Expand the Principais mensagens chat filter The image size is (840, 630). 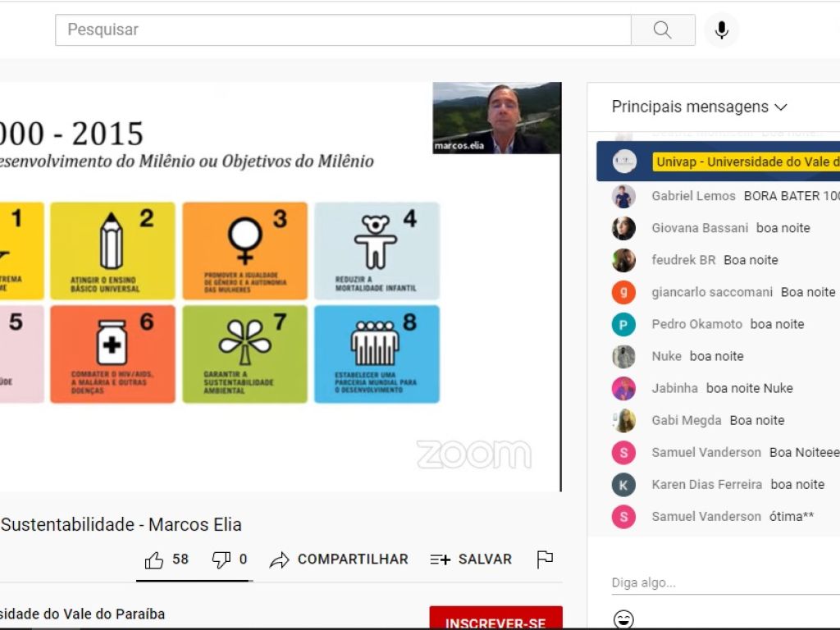699,107
